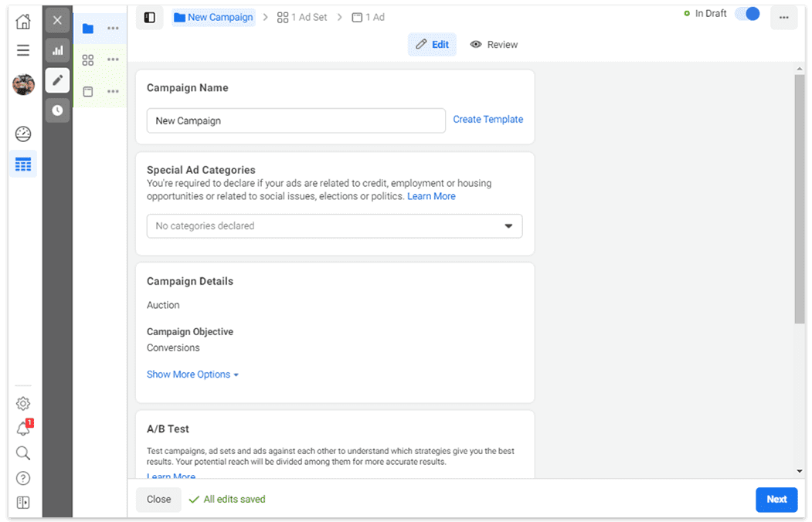Select the campaign folder icon

87,28
